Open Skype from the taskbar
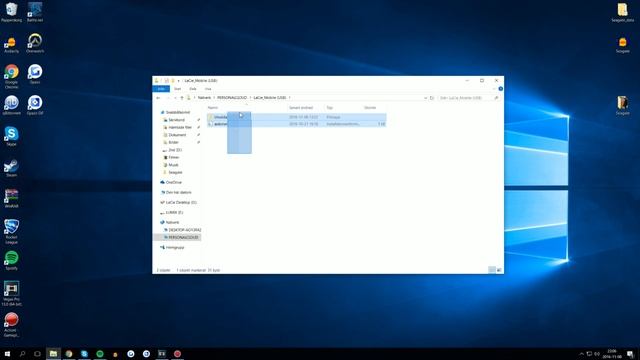Viewport: 640px width, 360px height. point(84,354)
